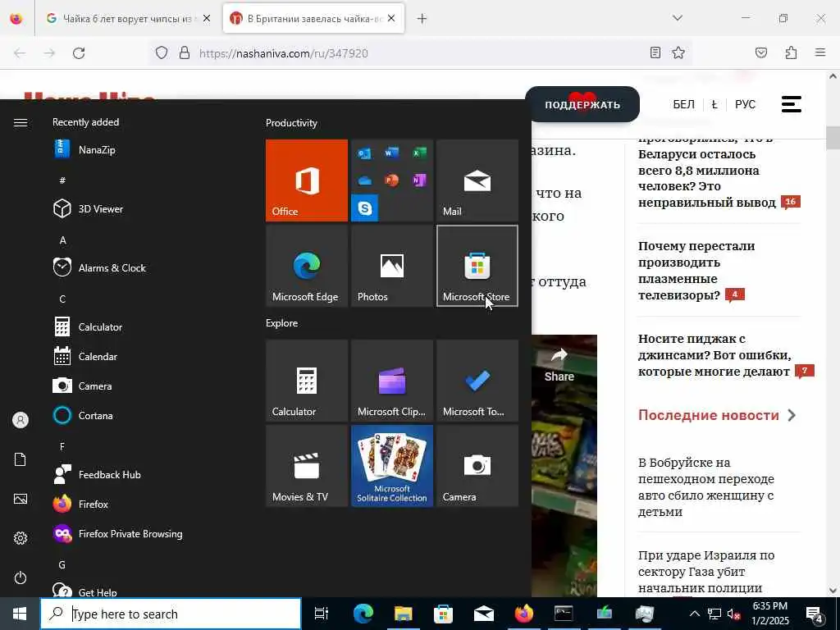Open the Office tile
The width and height of the screenshot is (840, 630).
[307, 180]
